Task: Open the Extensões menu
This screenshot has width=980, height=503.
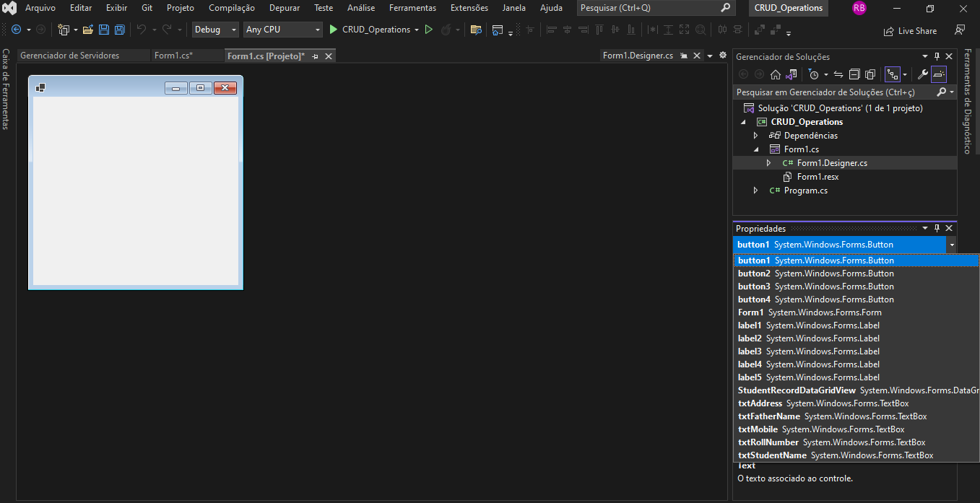Action: [x=469, y=8]
